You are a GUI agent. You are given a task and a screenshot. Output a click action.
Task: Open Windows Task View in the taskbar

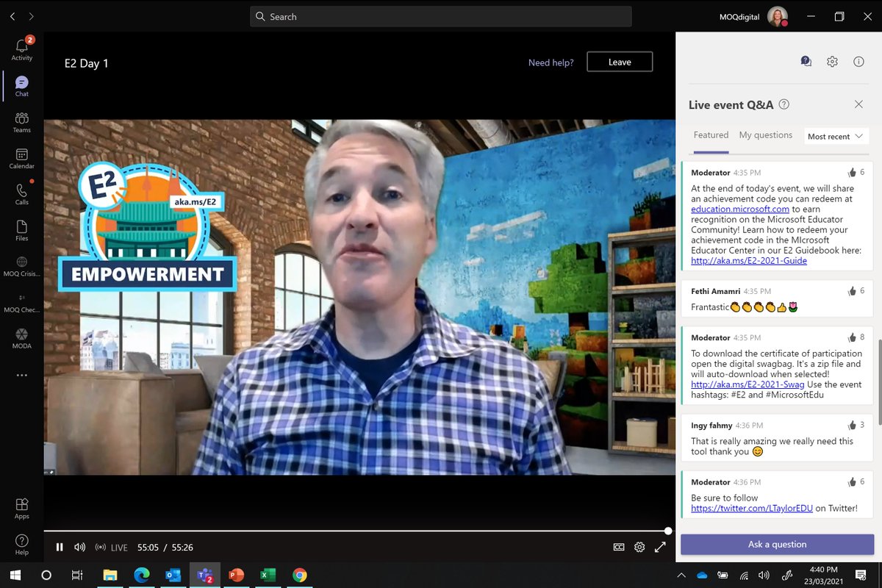tap(76, 575)
